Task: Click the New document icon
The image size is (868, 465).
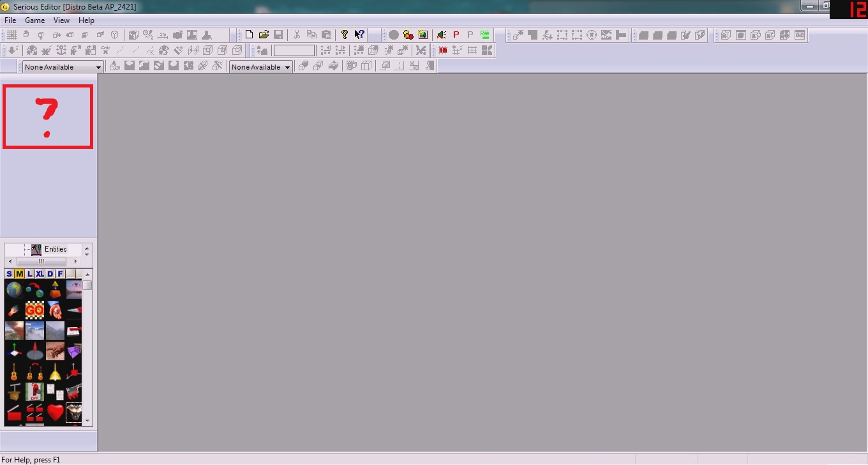Action: (249, 35)
